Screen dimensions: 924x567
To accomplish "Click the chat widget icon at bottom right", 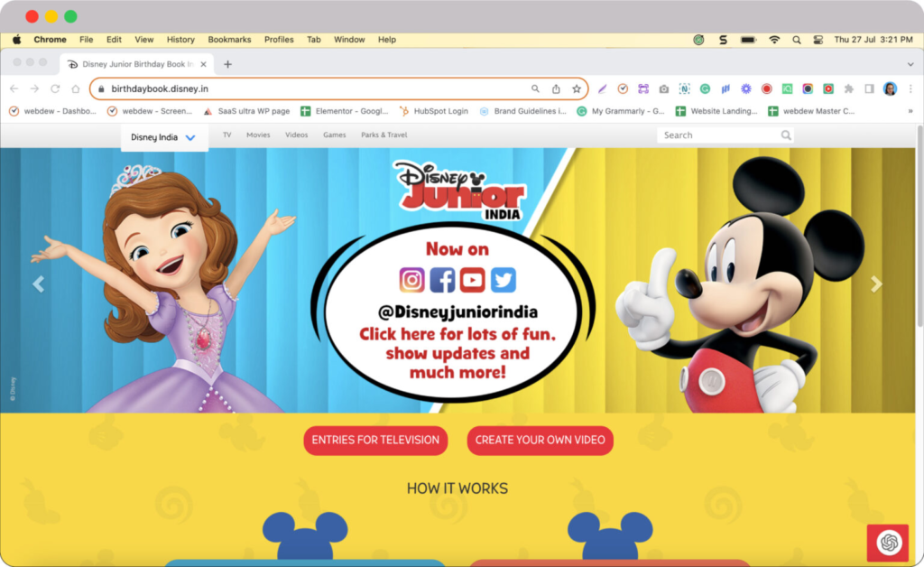I will coord(890,542).
